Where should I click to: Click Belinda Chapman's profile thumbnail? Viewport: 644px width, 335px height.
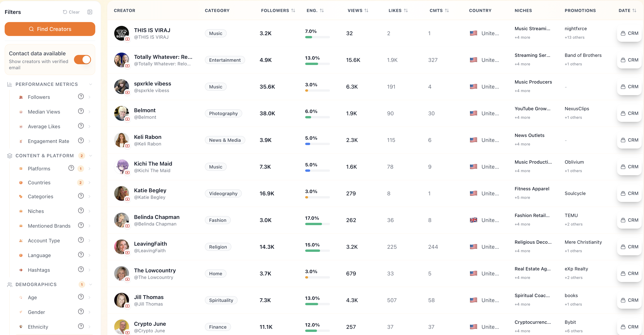[x=121, y=220]
